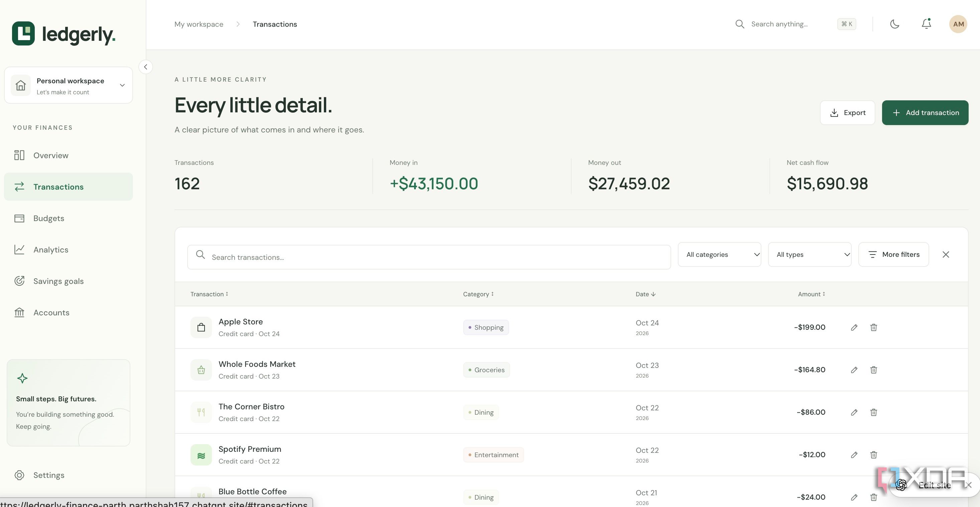Click the Apple Store transaction name
The width and height of the screenshot is (980, 507).
click(x=240, y=322)
